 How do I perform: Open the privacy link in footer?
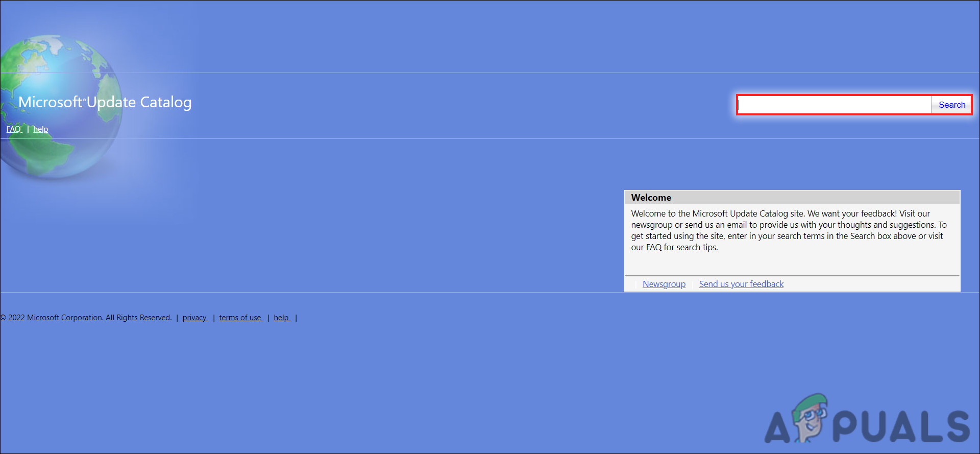pos(195,318)
